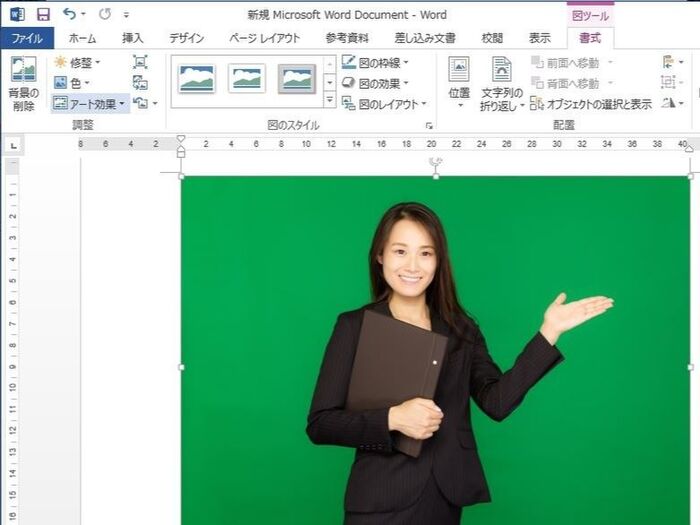This screenshot has height=525, width=700.
Task: Open the アート効果 (Artistic Effects) dropdown
Action: pos(90,103)
